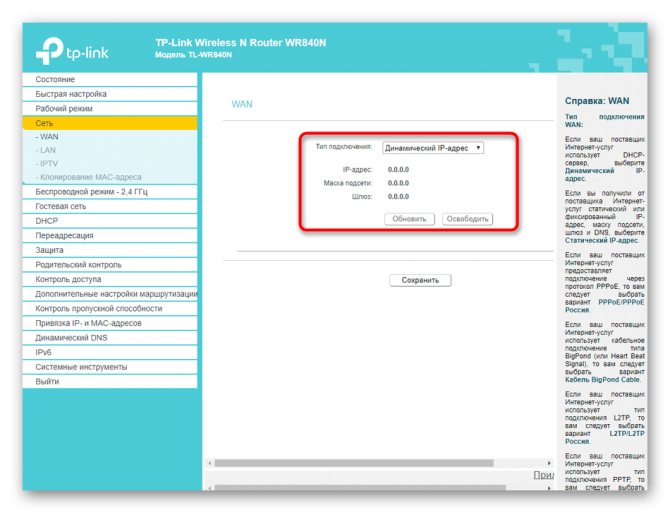This screenshot has width=670, height=513.
Task: Open Контроль доступа section
Action: pos(110,279)
